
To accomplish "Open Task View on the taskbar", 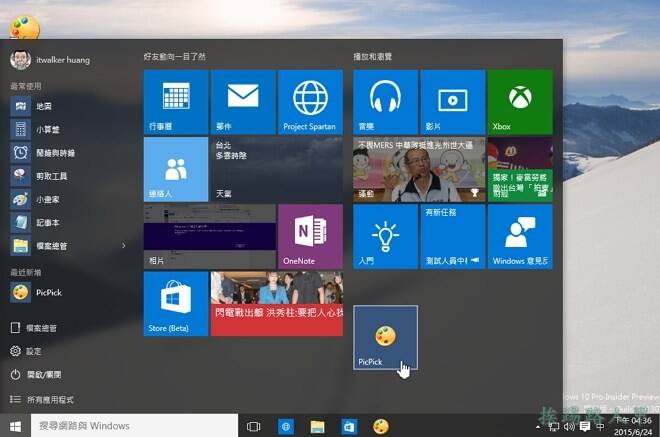I will [x=253, y=426].
